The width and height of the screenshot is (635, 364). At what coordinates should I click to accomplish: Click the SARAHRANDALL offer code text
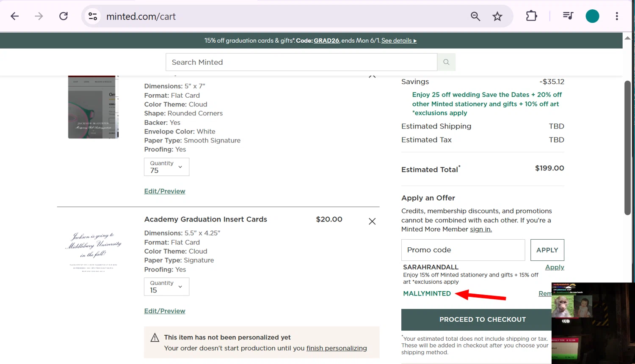[431, 267]
